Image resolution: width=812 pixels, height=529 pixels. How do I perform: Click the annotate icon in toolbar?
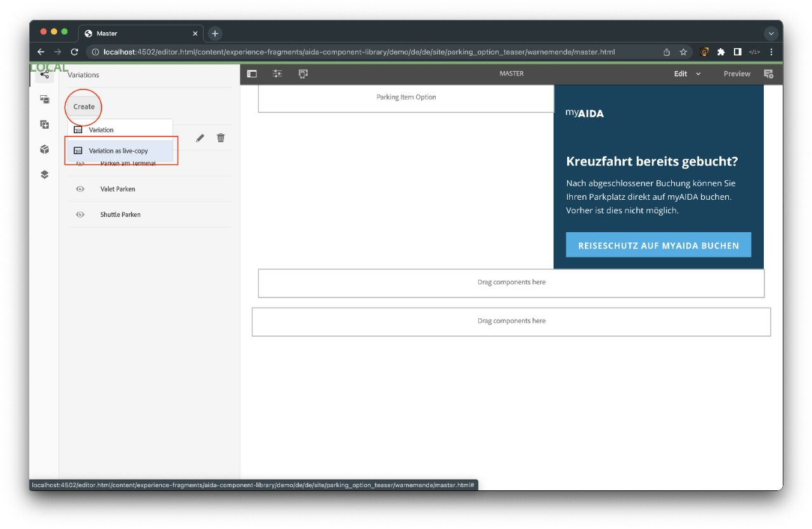pyautogui.click(x=768, y=74)
